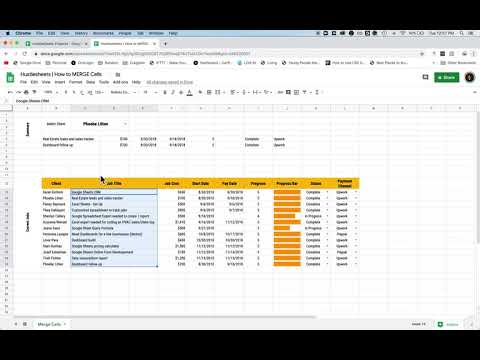This screenshot has width=480, height=360.
Task: Open the Functions sigma menu
Action: [x=317, y=92]
